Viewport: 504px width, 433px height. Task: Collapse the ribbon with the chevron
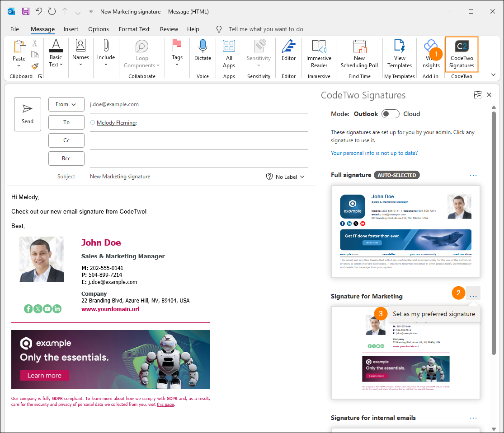tap(494, 75)
